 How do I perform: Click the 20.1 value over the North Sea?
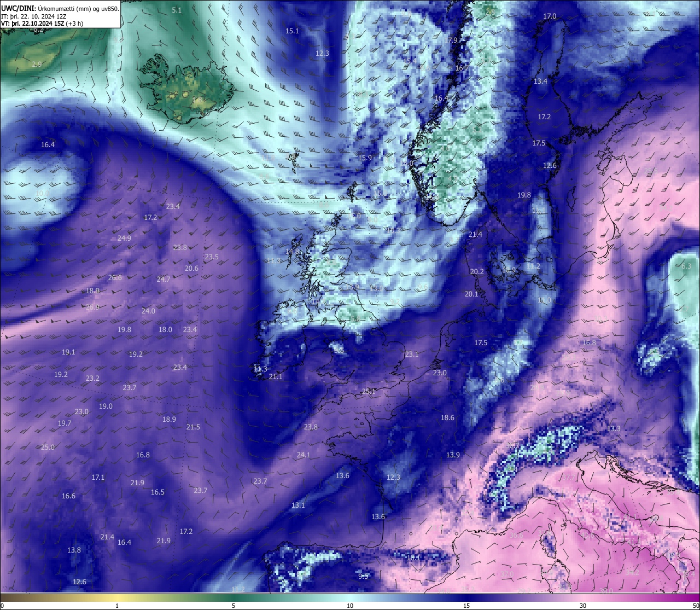point(471,294)
